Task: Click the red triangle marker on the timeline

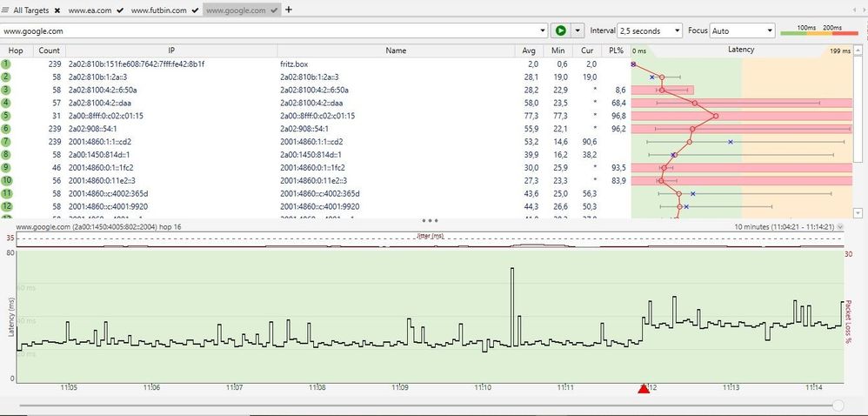Action: (x=644, y=388)
